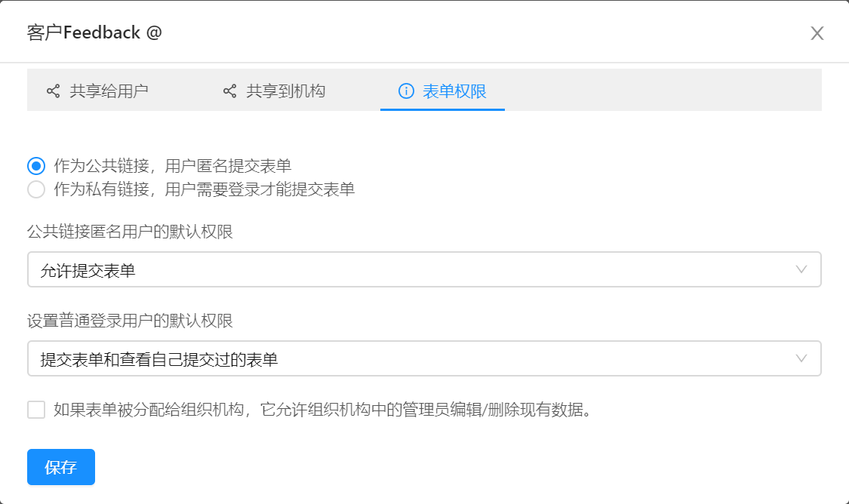849x504 pixels.
Task: Click the chevron arrow in 提交表单和查看自己提交过的表单 field
Action: point(801,358)
